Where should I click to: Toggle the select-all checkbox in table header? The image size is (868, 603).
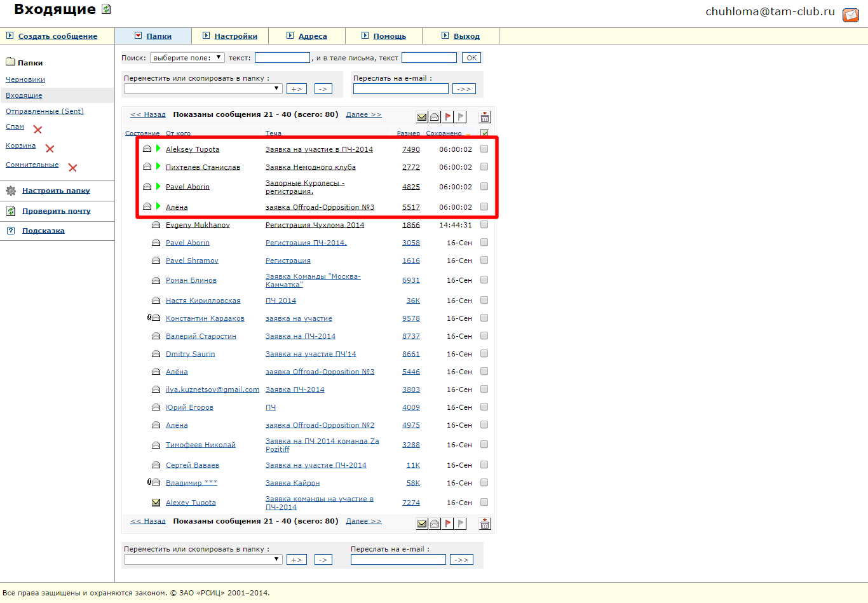click(484, 133)
